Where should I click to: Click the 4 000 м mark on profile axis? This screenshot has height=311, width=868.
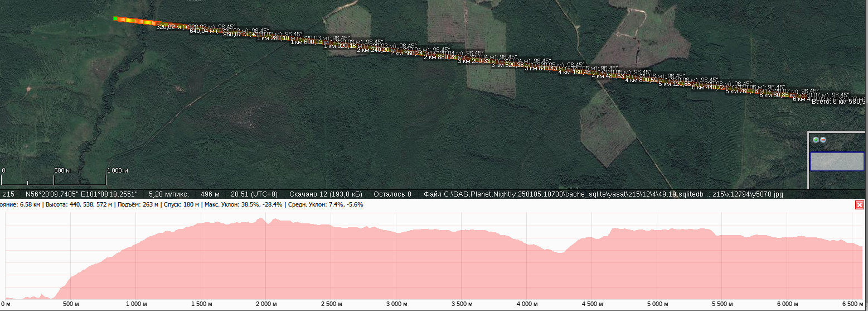[526, 304]
